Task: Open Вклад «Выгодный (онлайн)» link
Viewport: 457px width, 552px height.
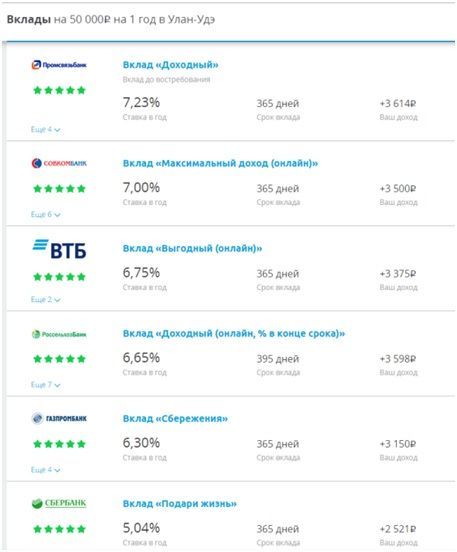Action: 192,249
